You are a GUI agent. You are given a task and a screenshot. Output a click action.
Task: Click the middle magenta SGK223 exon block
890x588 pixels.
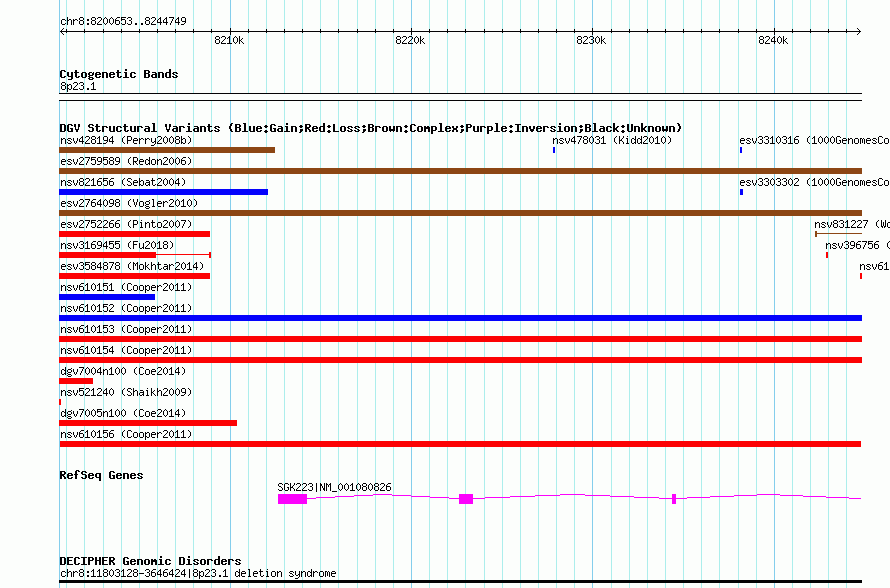(x=466, y=499)
